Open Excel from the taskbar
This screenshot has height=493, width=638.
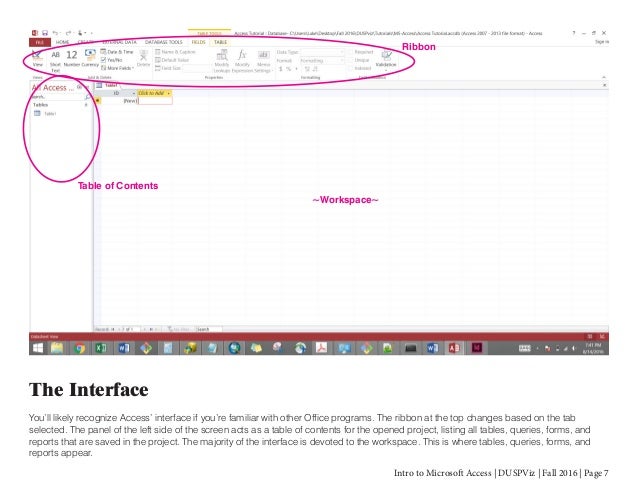coord(101,348)
